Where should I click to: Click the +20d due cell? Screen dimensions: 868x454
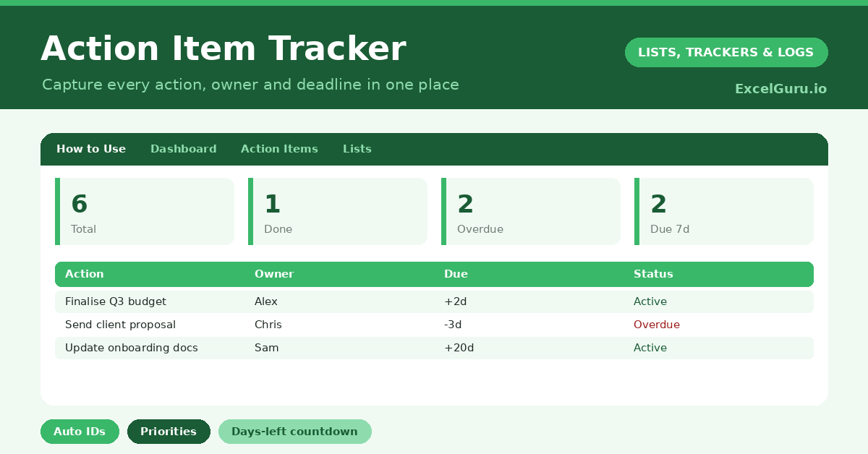pyautogui.click(x=459, y=348)
